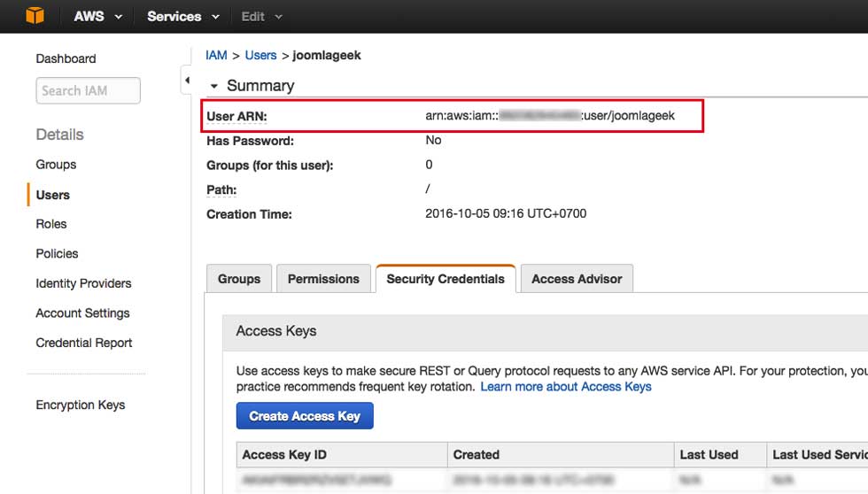
Task: Open the Services dropdown menu
Action: 183,17
